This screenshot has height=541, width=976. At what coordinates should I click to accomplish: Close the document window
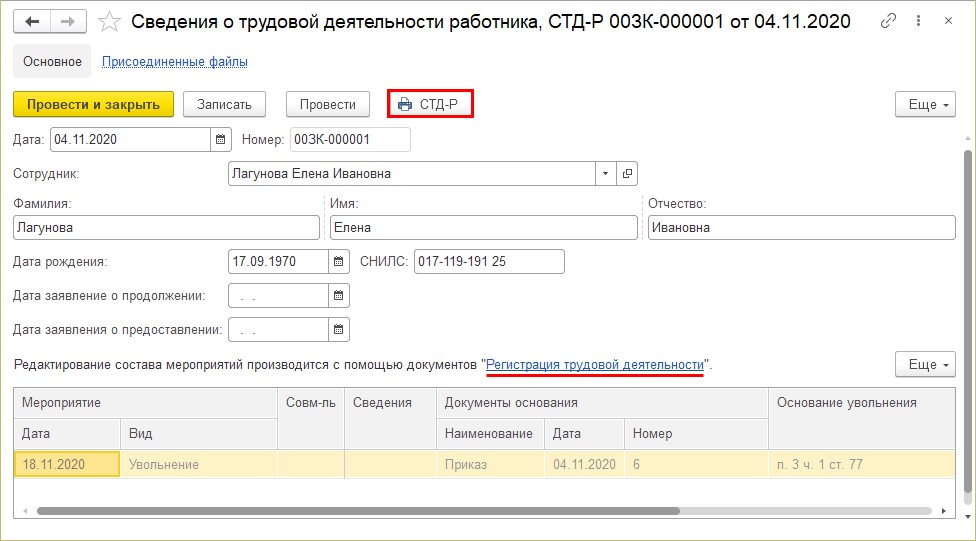click(x=948, y=21)
